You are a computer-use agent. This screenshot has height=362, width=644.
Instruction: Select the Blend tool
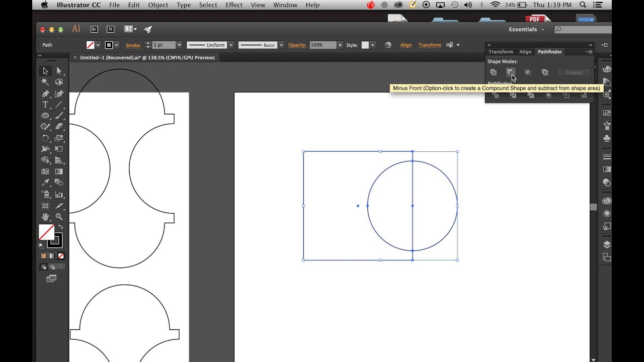[59, 183]
